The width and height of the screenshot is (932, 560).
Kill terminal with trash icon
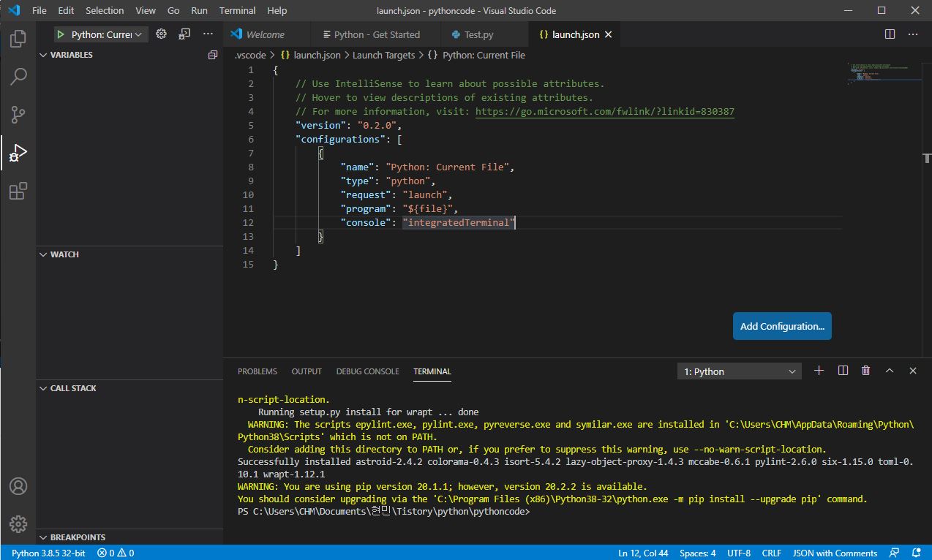tap(866, 371)
